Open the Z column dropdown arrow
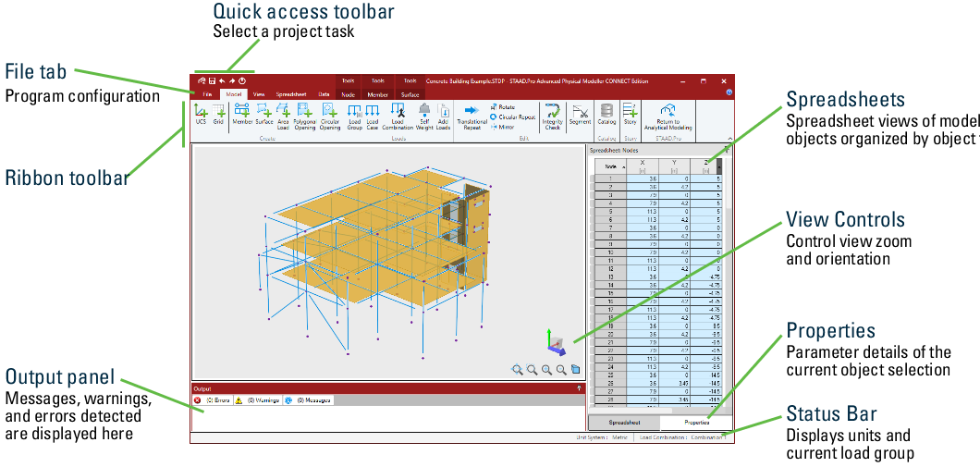 [719, 167]
